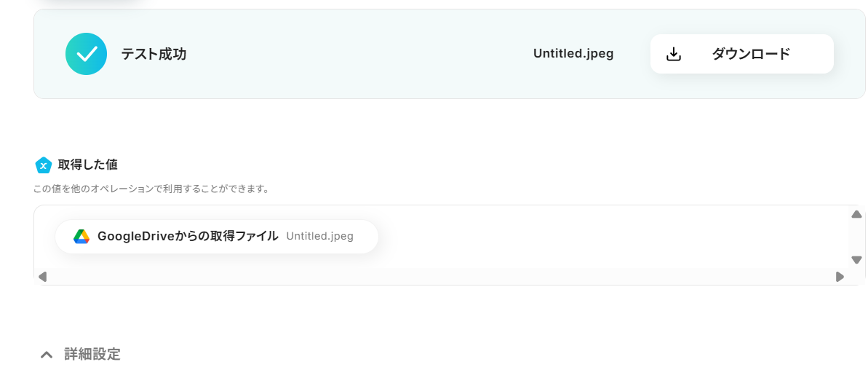
Task: Click the 取得した値 heading
Action: (x=87, y=165)
